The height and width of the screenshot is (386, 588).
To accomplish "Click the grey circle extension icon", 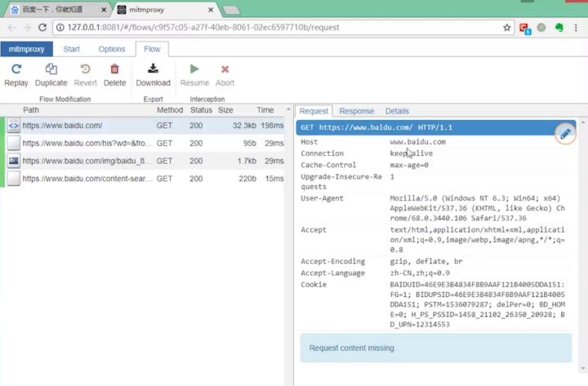I will (x=541, y=28).
